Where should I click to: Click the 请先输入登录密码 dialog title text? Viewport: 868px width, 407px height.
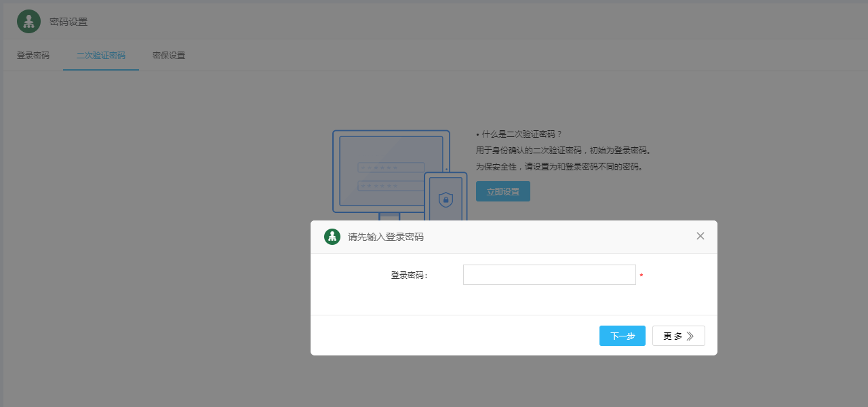pos(386,237)
